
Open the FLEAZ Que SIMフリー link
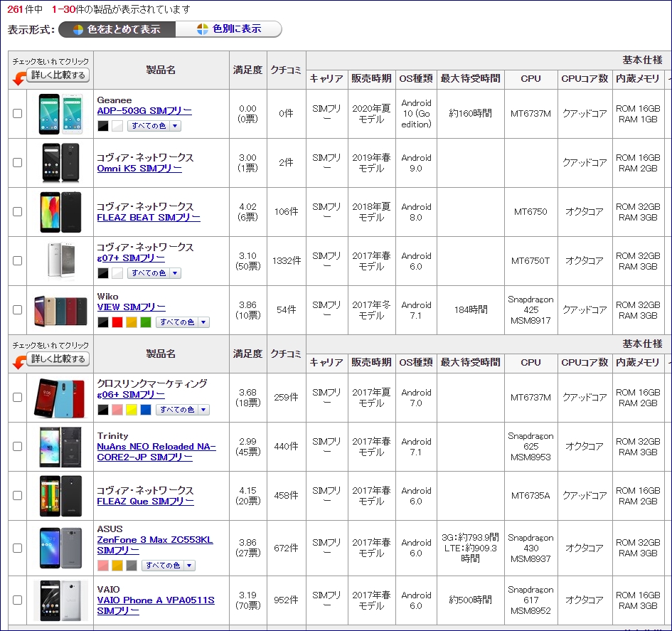145,501
